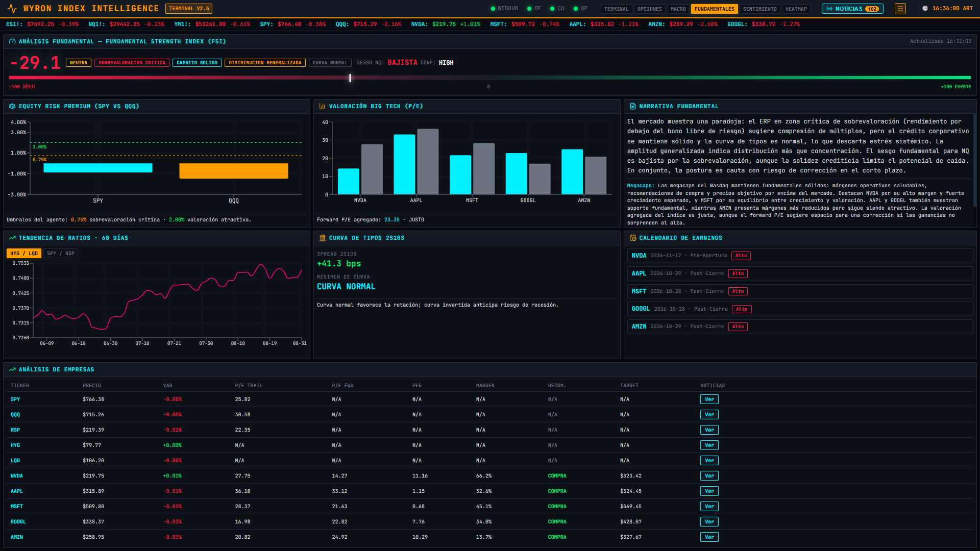This screenshot has width=980, height=551.
Task: Click the OP connection status dot
Action: (x=576, y=9)
